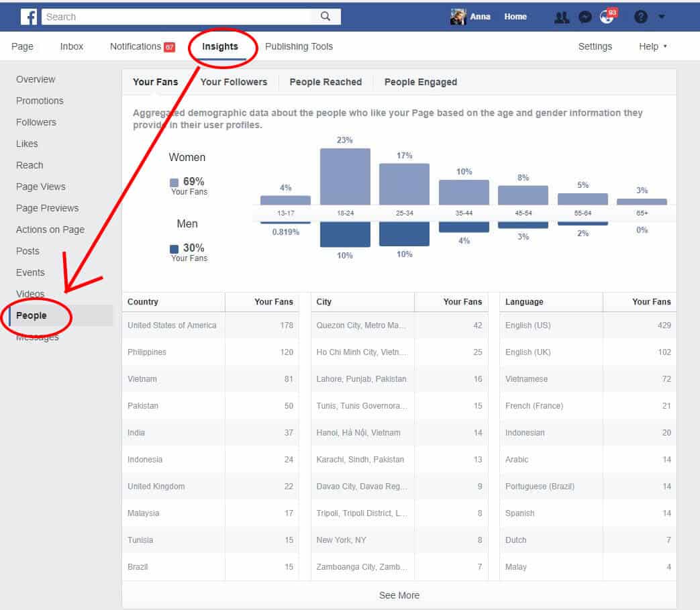Screen dimensions: 700x610
Task: Open the friend requests icon
Action: [x=561, y=17]
